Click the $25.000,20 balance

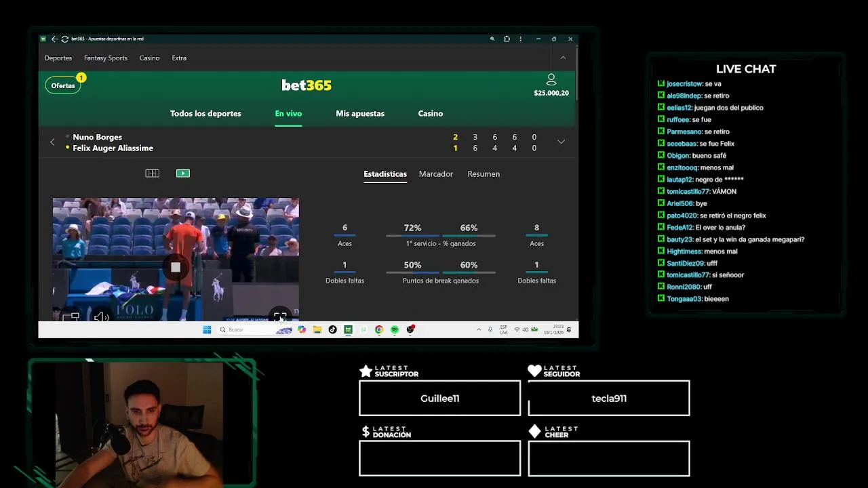551,94
